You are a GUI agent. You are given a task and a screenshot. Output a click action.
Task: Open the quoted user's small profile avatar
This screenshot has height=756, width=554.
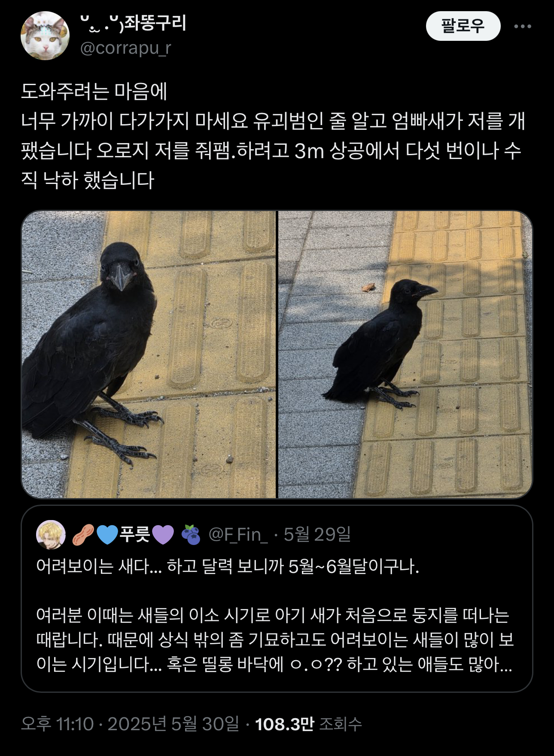51,535
